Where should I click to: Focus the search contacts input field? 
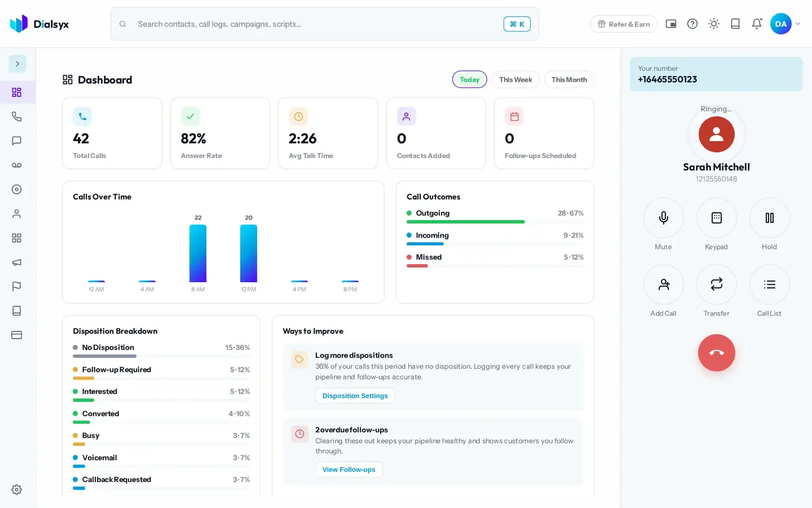click(x=325, y=24)
